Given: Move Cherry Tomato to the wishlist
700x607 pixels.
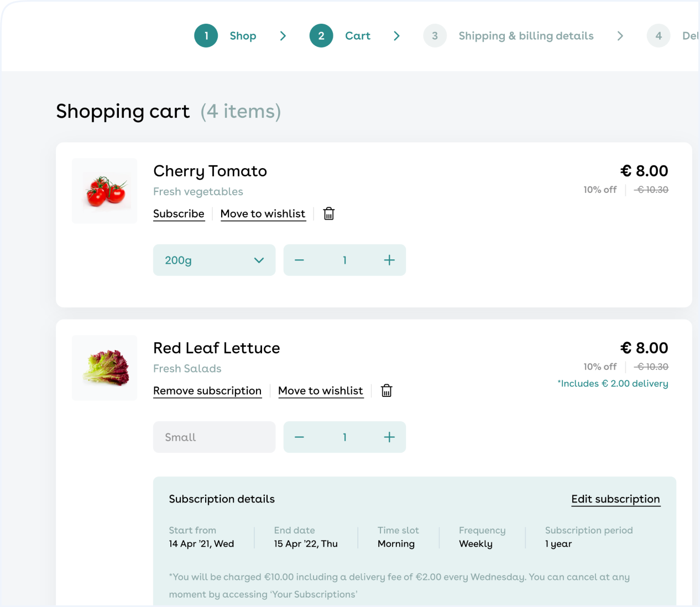Looking at the screenshot, I should [x=263, y=213].
